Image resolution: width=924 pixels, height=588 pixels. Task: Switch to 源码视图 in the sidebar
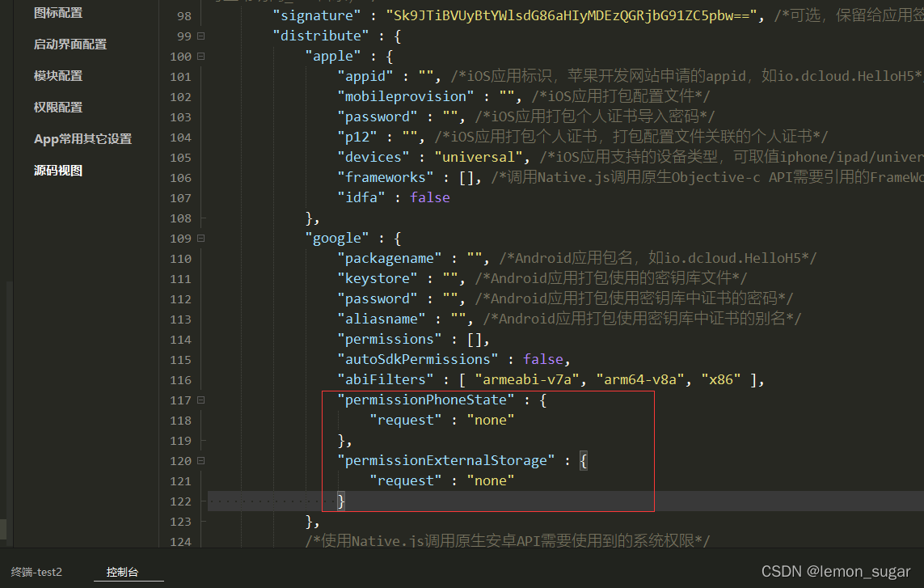57,171
